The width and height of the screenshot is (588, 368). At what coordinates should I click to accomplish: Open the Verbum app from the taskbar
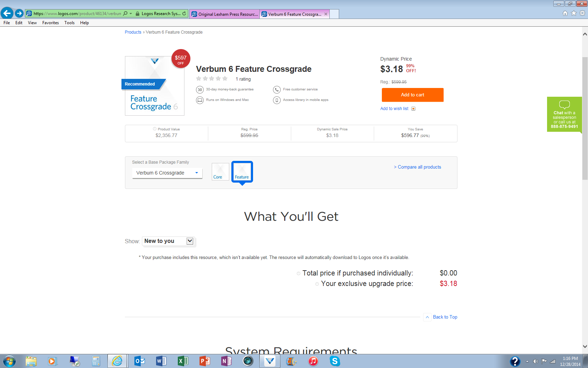(270, 361)
